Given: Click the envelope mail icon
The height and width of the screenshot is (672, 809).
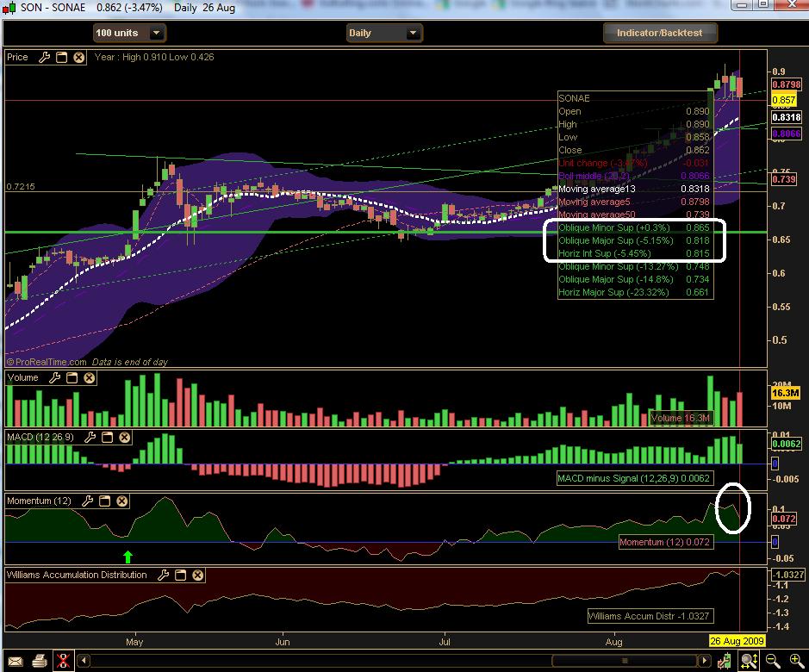Looking at the screenshot, I should click(16, 661).
